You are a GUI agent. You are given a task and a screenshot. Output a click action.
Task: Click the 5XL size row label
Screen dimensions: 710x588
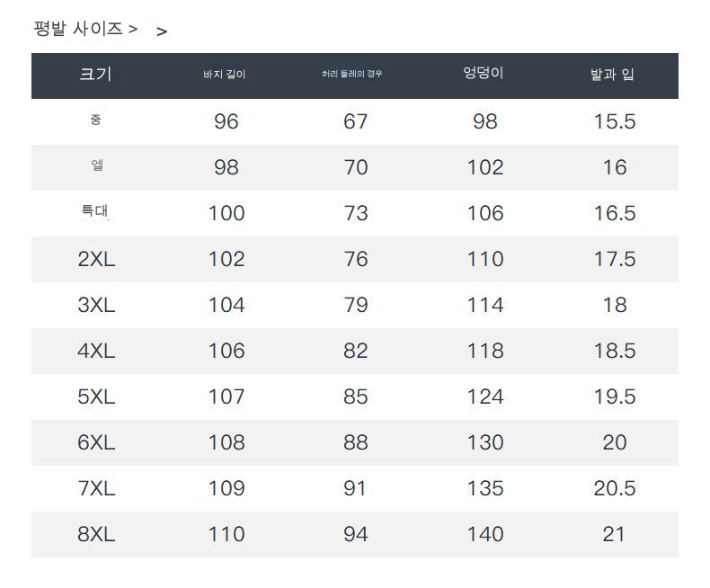coord(96,396)
